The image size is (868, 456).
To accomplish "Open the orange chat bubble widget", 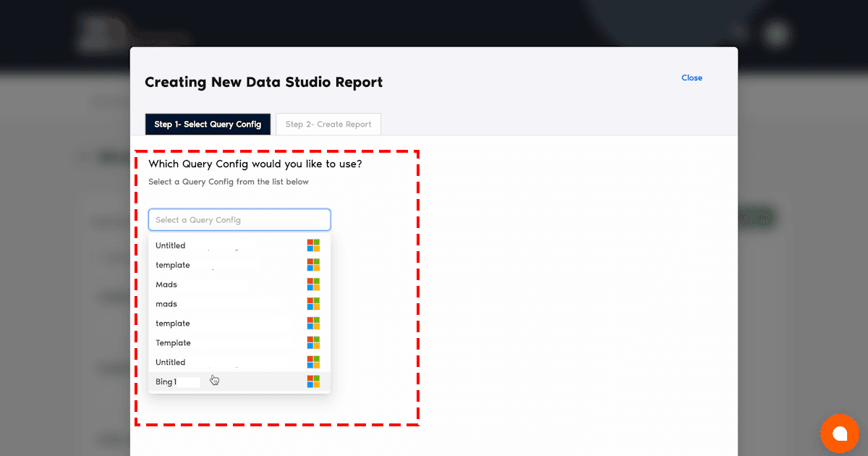I will 839,433.
